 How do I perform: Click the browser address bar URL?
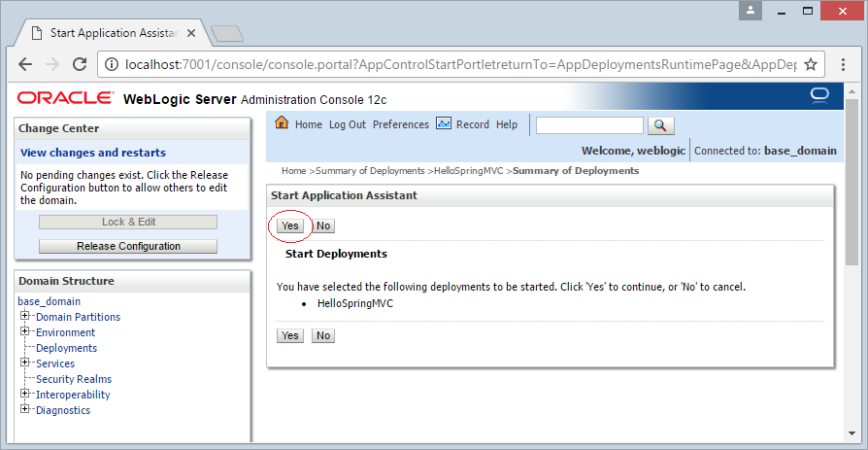tap(460, 65)
